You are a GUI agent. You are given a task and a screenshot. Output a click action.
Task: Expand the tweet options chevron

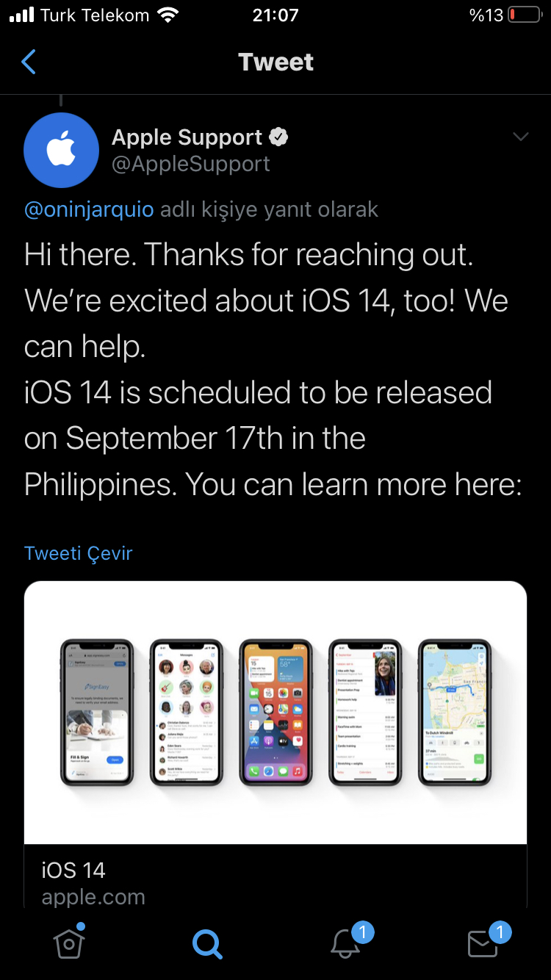coord(521,137)
